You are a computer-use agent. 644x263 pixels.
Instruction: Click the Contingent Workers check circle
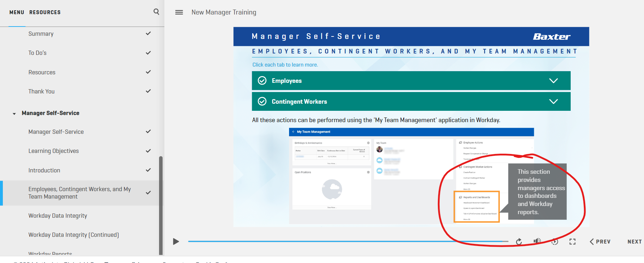pos(262,102)
